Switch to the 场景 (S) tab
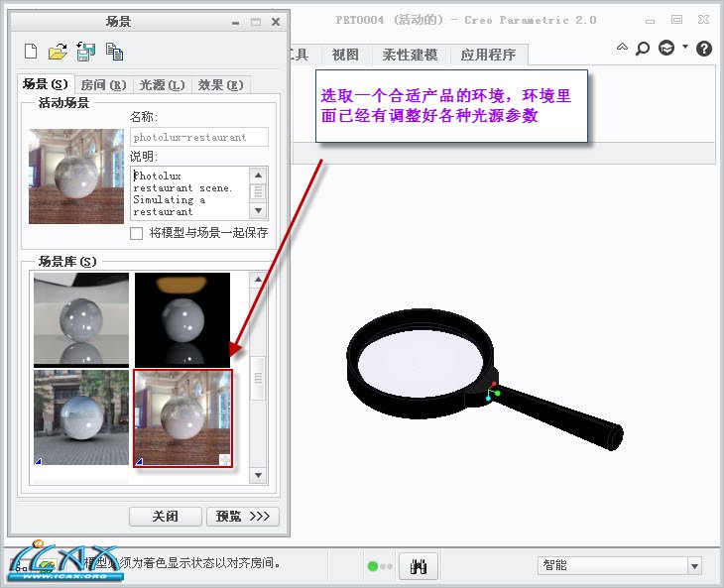 coord(46,84)
